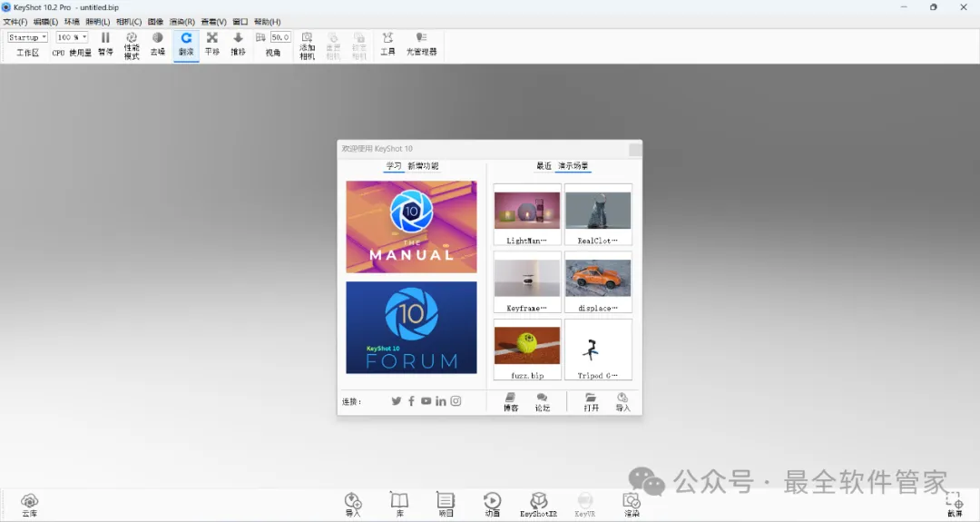This screenshot has width=980, height=522.
Task: Click 导入 import in the welcome dialog
Action: pos(622,402)
